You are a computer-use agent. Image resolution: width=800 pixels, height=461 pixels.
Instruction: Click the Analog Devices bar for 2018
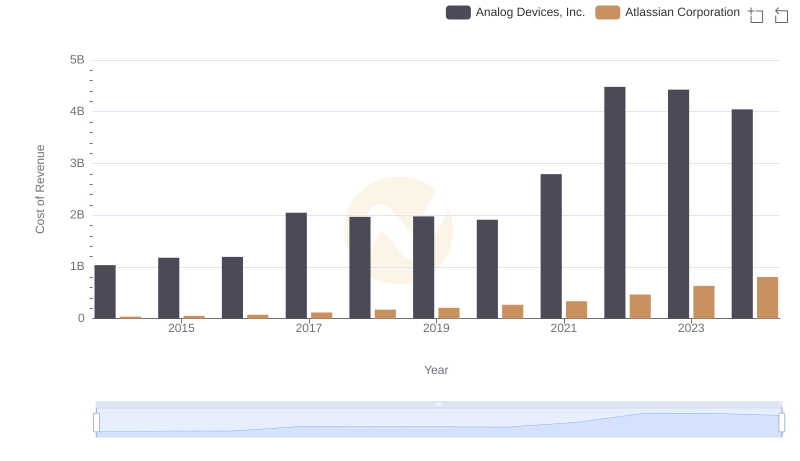click(360, 268)
